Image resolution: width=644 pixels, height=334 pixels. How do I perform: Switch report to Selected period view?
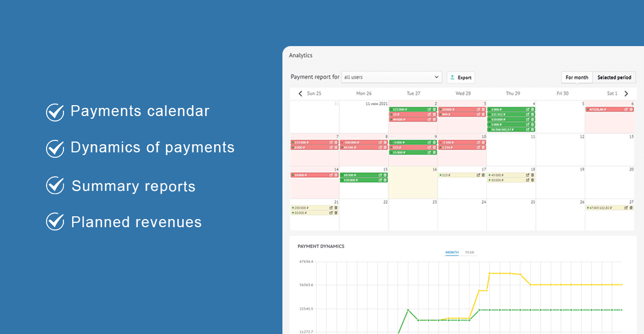[614, 78]
